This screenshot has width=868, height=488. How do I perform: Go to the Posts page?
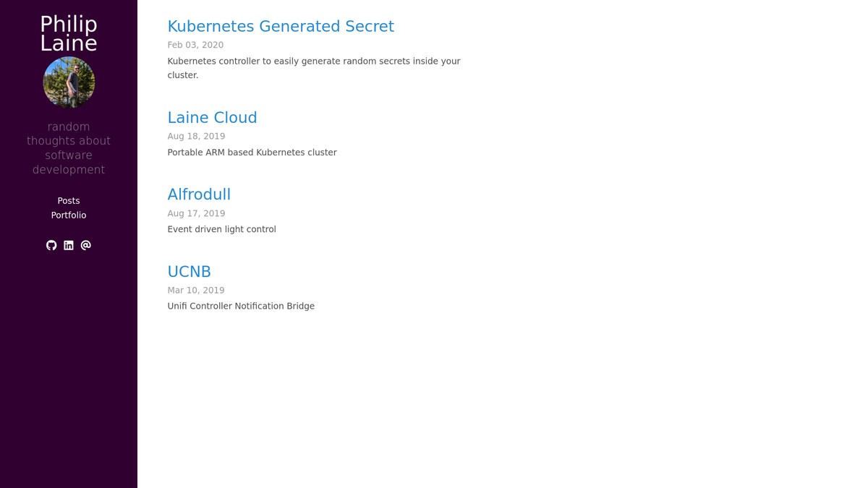(69, 201)
